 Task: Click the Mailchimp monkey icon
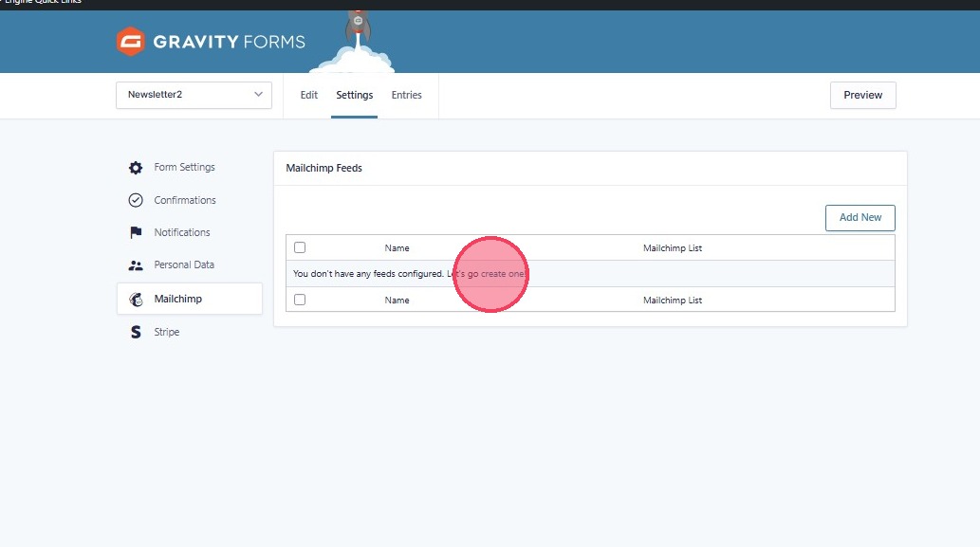coord(136,300)
